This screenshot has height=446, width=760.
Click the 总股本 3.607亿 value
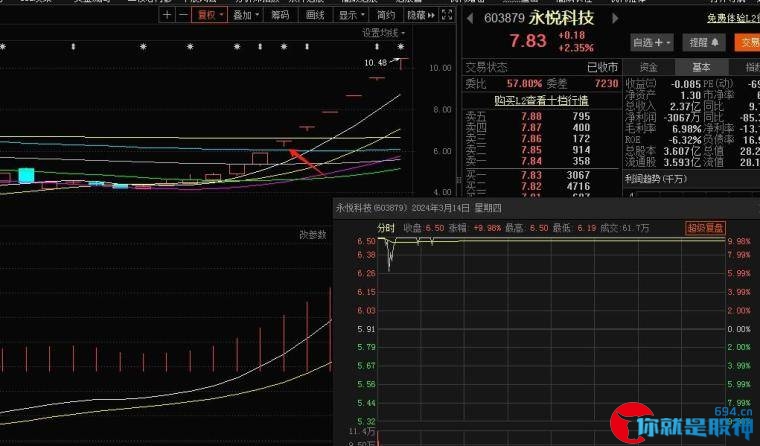[682, 151]
